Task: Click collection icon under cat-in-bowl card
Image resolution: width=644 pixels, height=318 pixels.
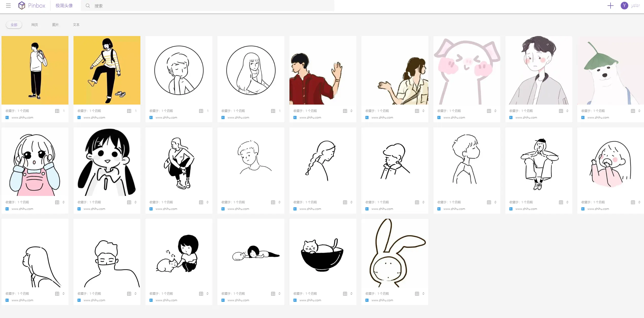Action: 345,294
